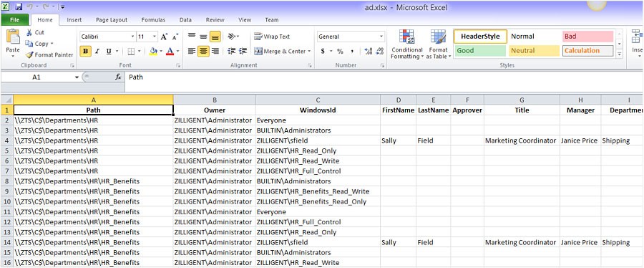Viewport: 644px width, 268px height.
Task: Apply the Good cell style
Action: click(x=480, y=51)
